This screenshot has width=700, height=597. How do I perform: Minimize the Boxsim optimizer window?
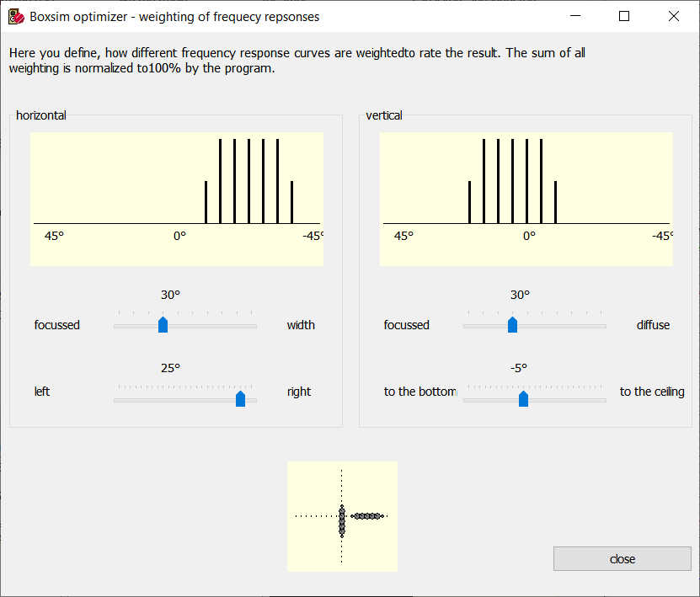click(x=576, y=16)
